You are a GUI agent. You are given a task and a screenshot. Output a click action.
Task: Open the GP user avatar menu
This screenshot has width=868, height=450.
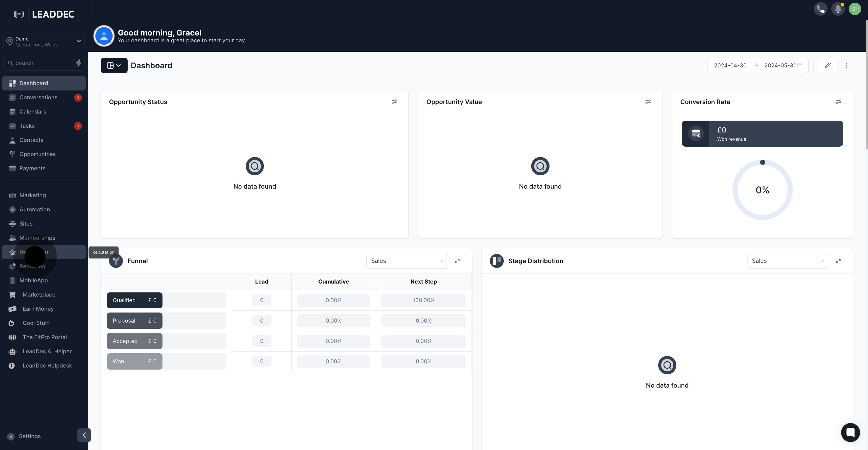coord(855,9)
